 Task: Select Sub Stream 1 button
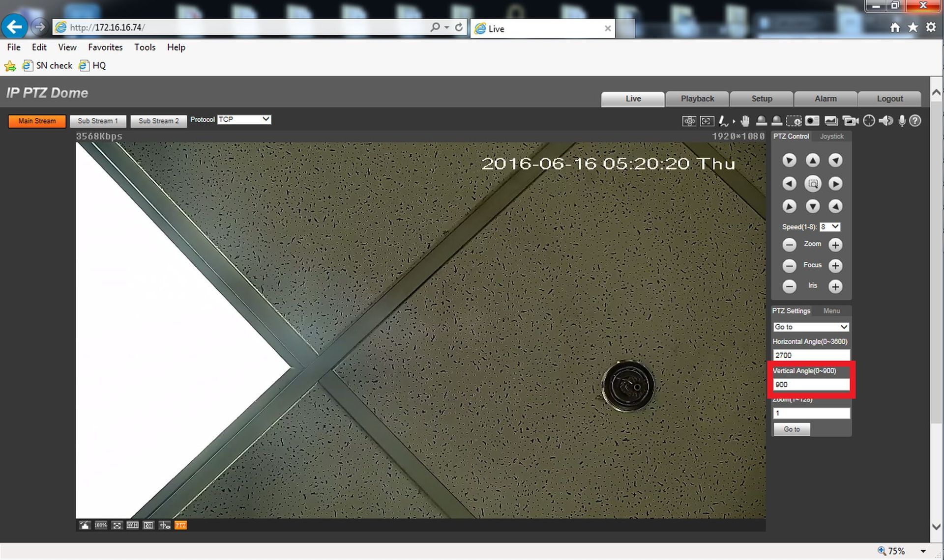(x=98, y=121)
